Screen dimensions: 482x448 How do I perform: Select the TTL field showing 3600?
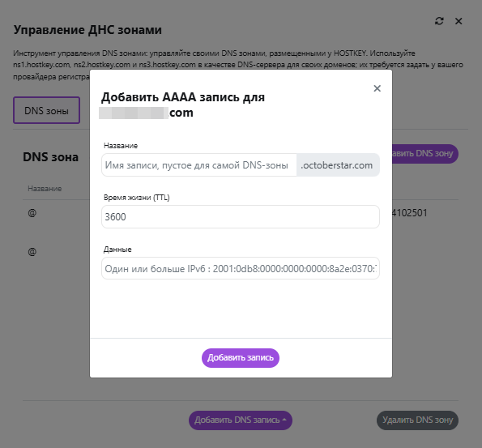tap(241, 217)
